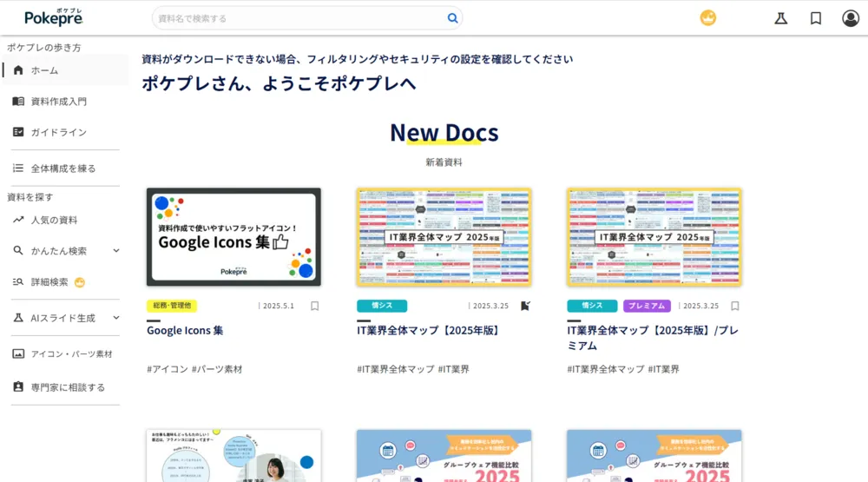868x482 pixels.
Task: Click the magnifier icon beside かんたん検索
Action: [x=18, y=250]
